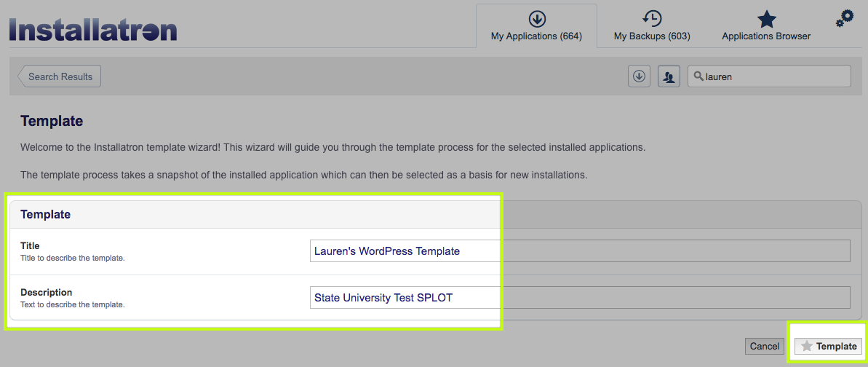Click into the Description text field
This screenshot has width=868, height=367.
(580, 298)
